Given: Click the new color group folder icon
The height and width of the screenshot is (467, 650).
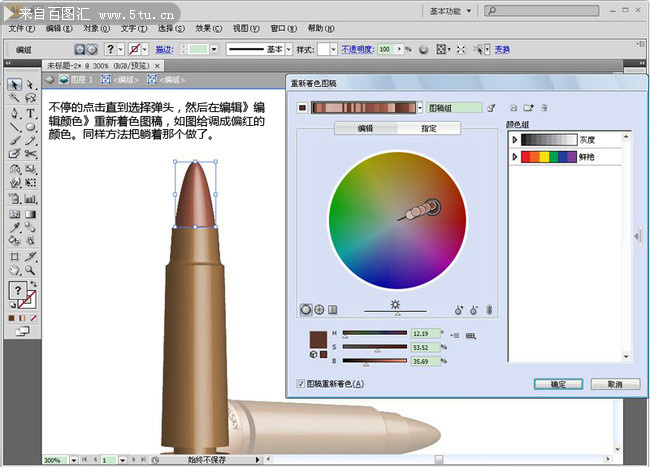Looking at the screenshot, I should 528,106.
